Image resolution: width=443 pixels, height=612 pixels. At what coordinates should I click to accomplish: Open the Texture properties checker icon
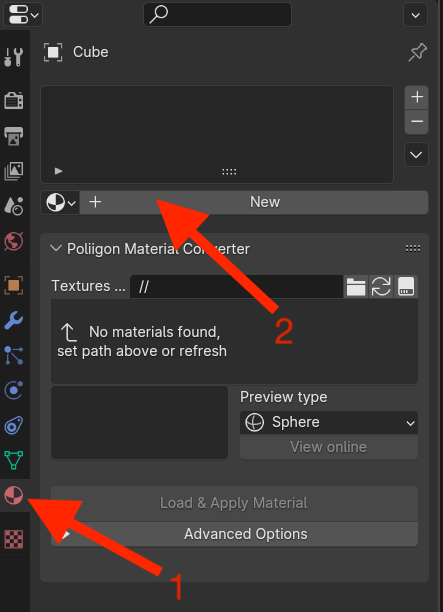[14, 539]
